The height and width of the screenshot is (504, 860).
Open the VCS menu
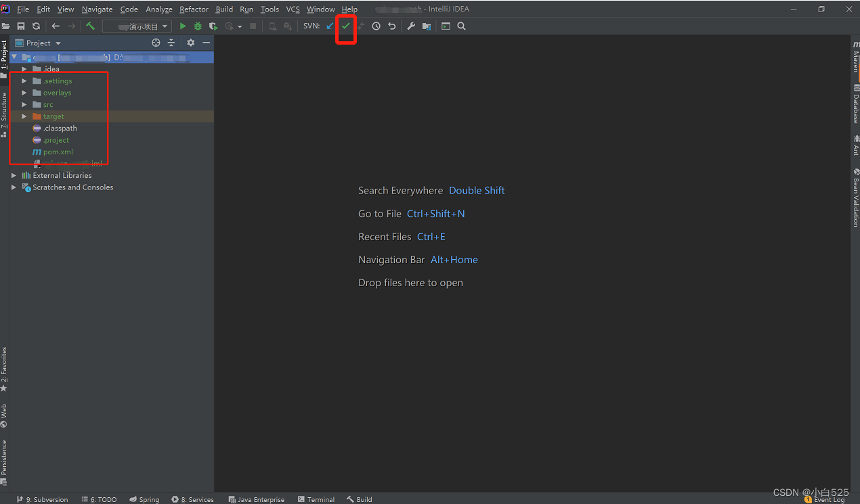[x=293, y=9]
